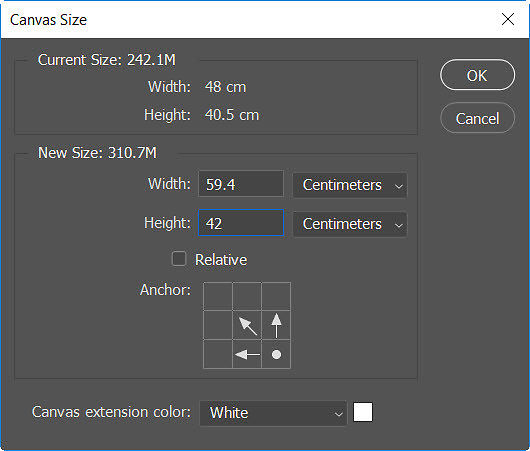Image resolution: width=530 pixels, height=451 pixels.
Task: Click the Relative label text
Action: 221,260
